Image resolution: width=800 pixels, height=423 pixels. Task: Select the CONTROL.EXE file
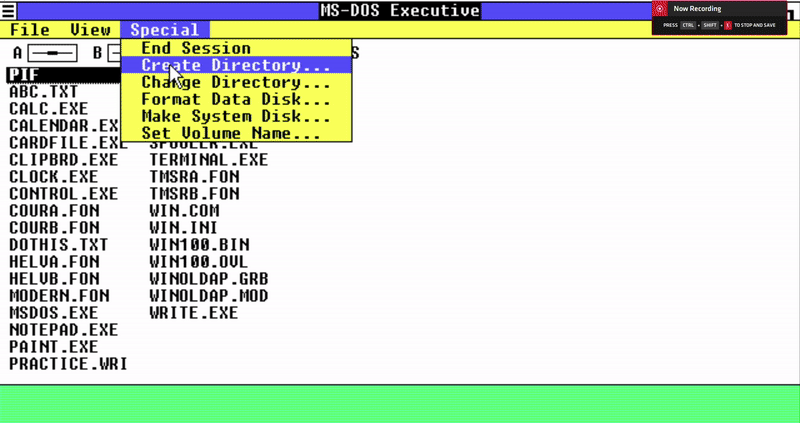click(x=63, y=194)
